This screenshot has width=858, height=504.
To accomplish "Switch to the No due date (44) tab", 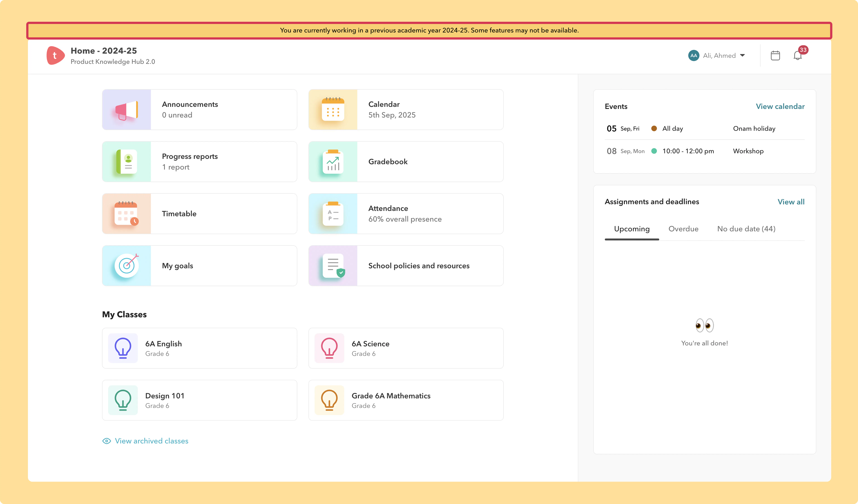I will click(x=746, y=229).
